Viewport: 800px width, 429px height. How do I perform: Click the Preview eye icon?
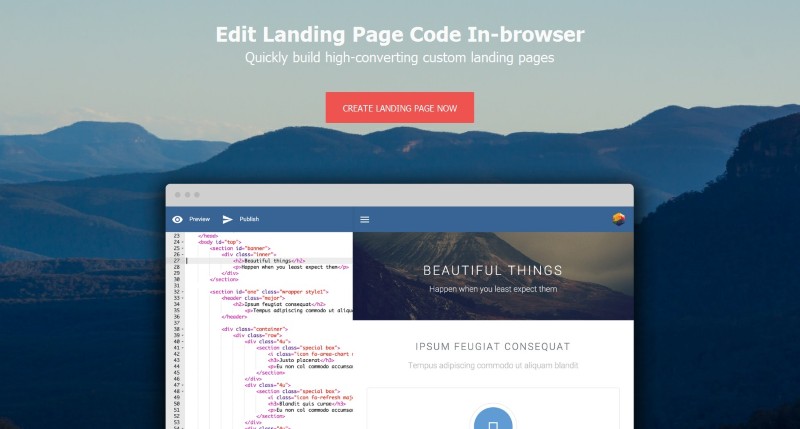[x=178, y=219]
